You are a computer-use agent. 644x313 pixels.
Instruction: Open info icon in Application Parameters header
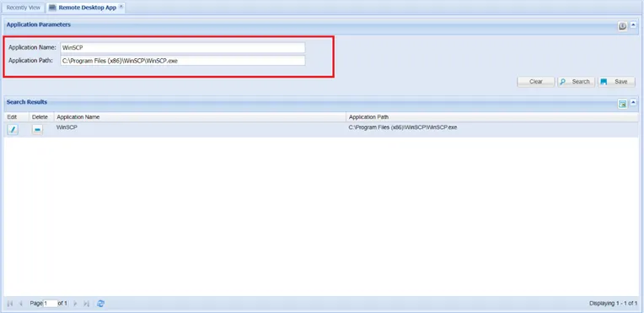(x=623, y=26)
